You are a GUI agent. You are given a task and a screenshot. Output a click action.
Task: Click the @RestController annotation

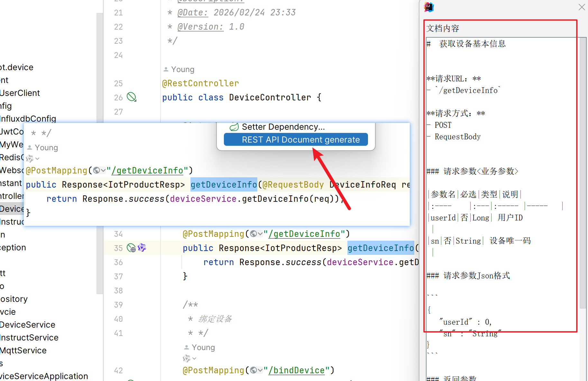200,83
